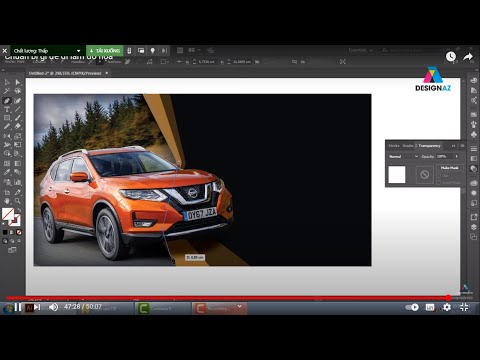Open the opacity slider arrow

(x=456, y=156)
